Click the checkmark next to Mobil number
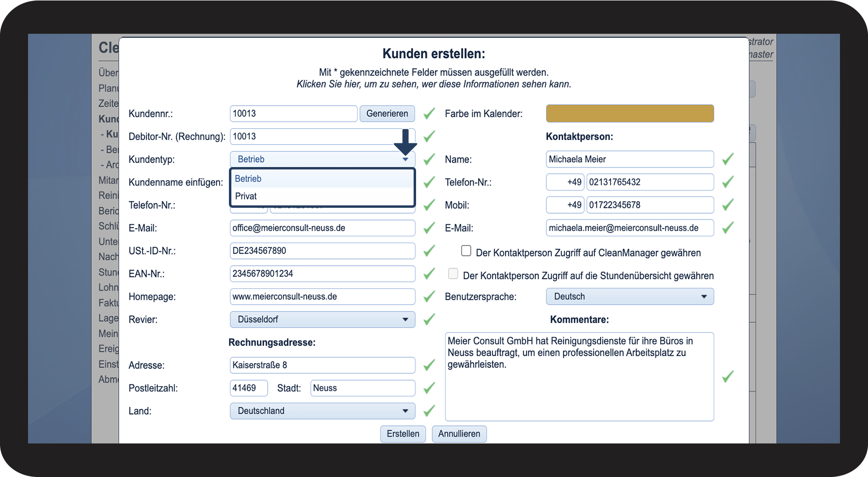The image size is (868, 477). click(x=728, y=205)
